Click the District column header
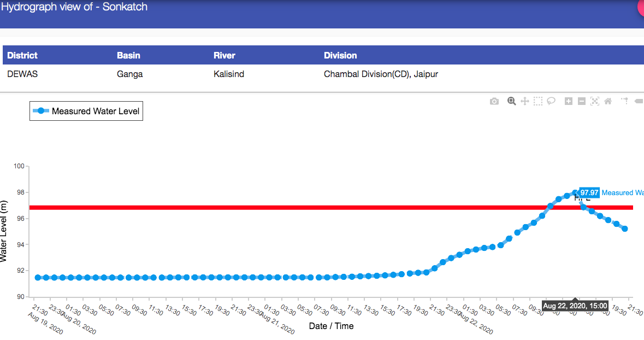Viewport: 644px width, 340px height. [22, 55]
